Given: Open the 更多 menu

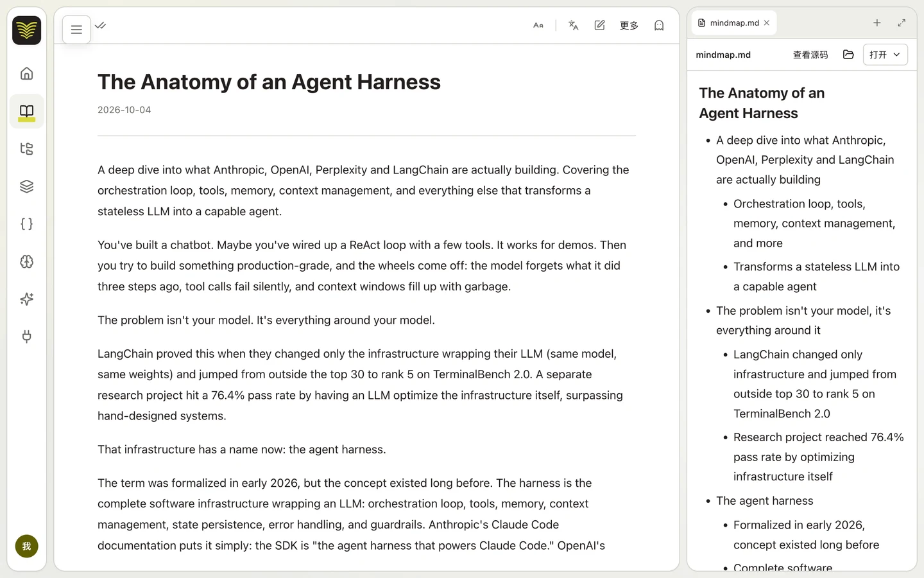Looking at the screenshot, I should pos(629,26).
